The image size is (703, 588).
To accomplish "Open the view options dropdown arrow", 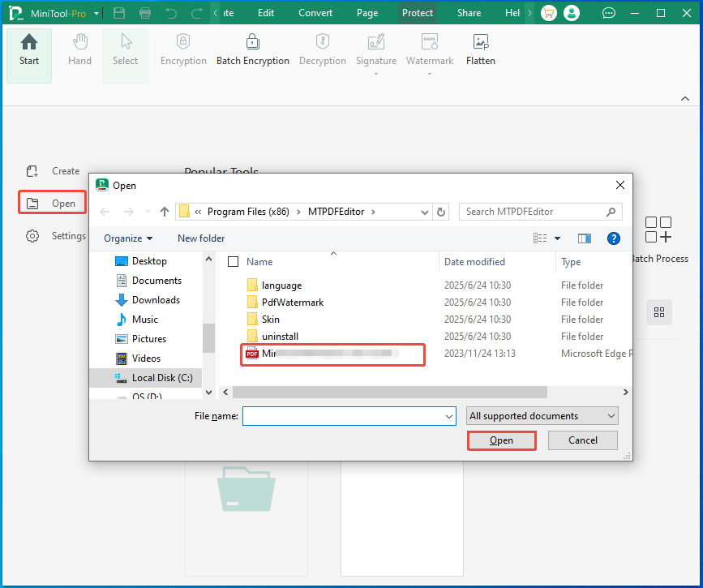I will point(557,238).
